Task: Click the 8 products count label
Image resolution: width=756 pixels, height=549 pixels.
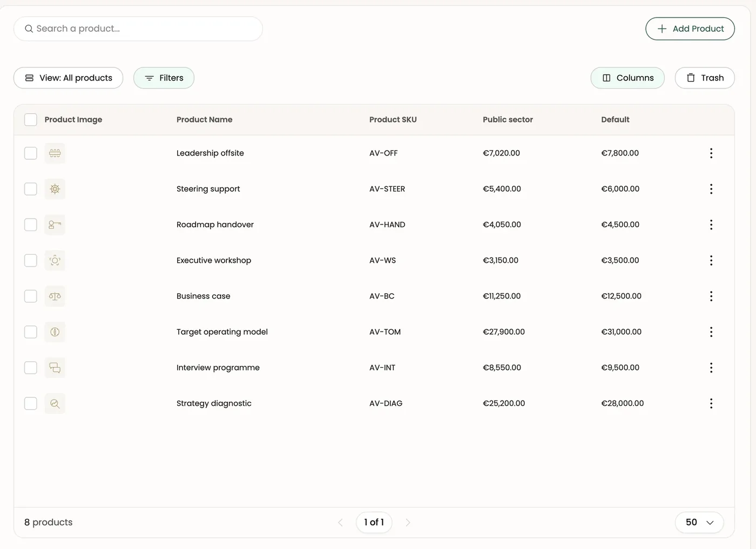Action: coord(48,523)
